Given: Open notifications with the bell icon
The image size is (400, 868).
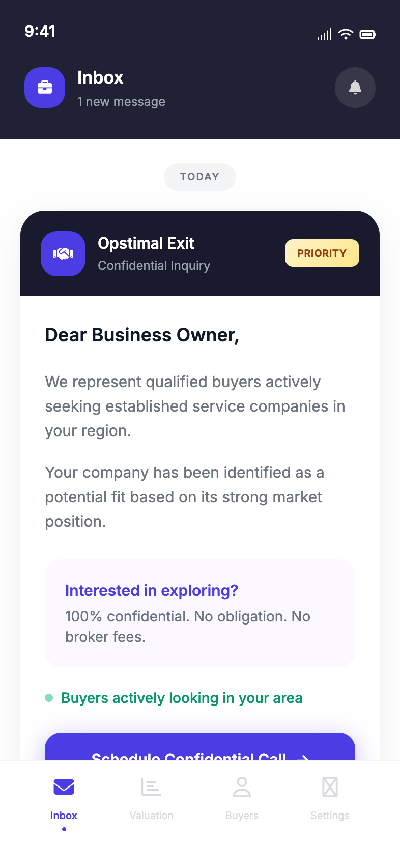Looking at the screenshot, I should pyautogui.click(x=355, y=88).
